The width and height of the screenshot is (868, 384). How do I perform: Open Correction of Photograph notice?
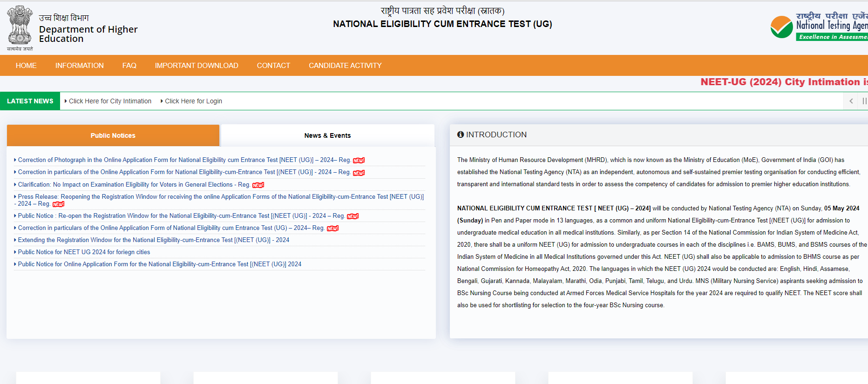tap(184, 160)
